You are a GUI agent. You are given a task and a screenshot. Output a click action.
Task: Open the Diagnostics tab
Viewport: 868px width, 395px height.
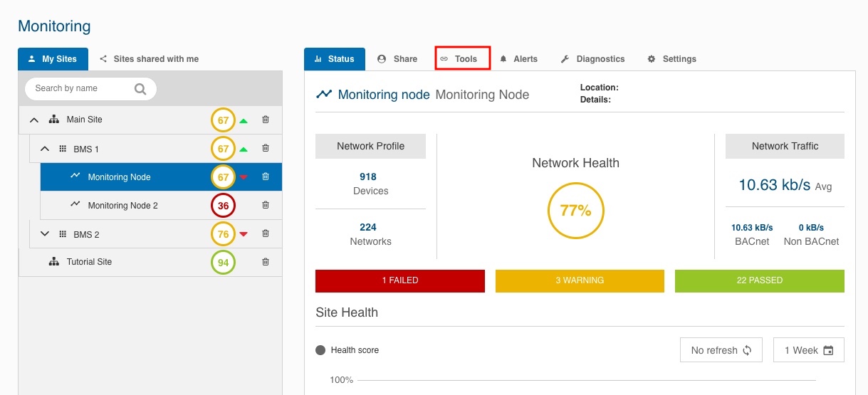592,59
